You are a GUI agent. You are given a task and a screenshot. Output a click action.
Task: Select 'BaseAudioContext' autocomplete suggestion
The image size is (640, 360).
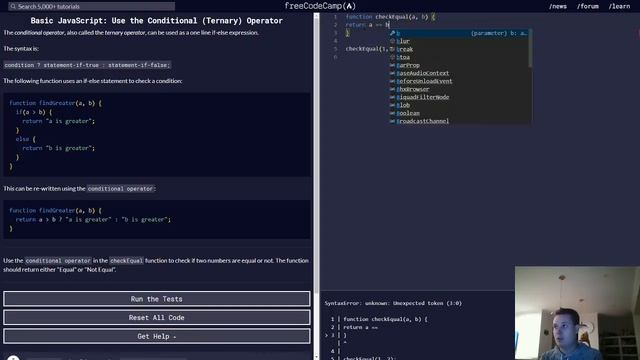point(458,73)
